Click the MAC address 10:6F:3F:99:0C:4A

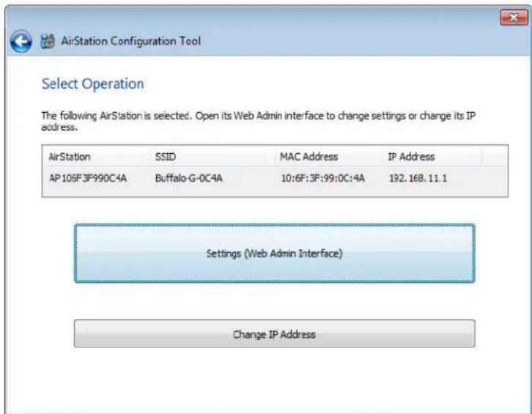click(x=322, y=178)
